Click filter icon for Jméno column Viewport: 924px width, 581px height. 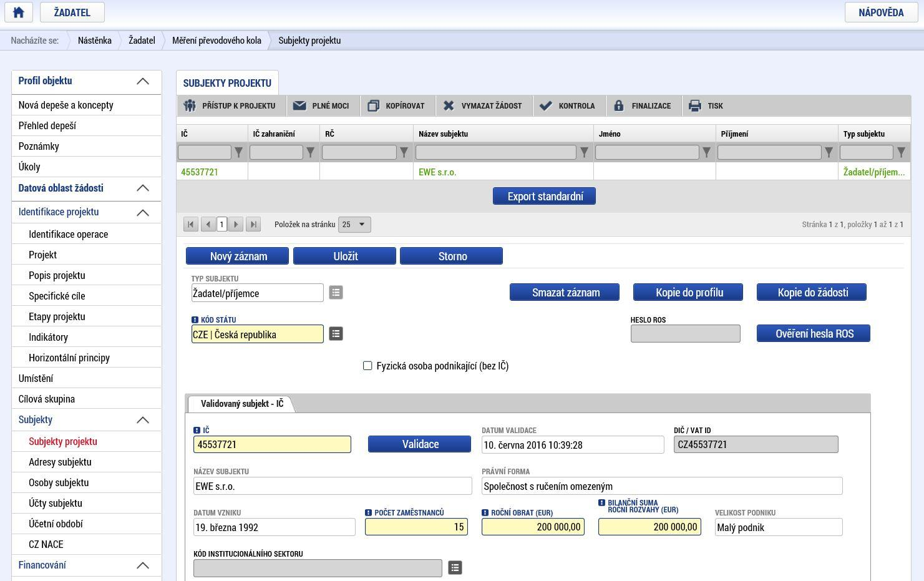(706, 152)
